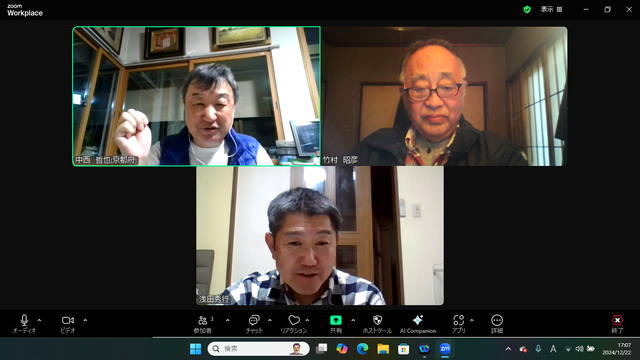Toggle the IME input mode A indicator
The height and width of the screenshot is (360, 640).
[553, 349]
